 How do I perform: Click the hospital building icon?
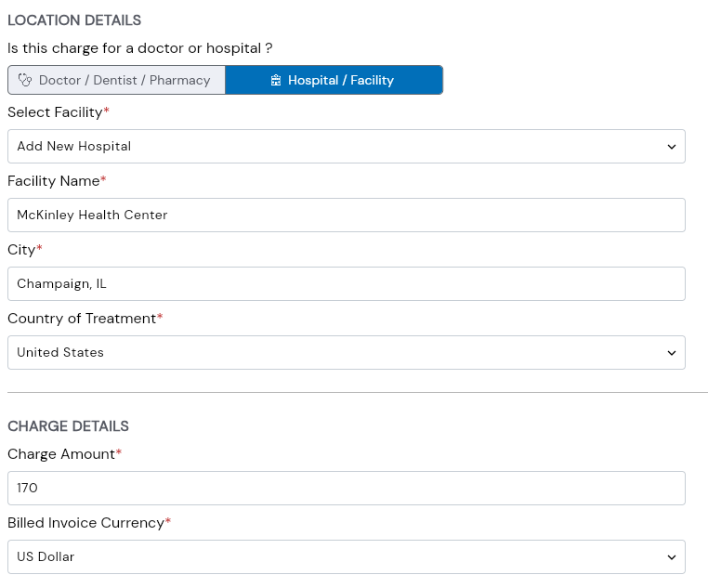(276, 81)
